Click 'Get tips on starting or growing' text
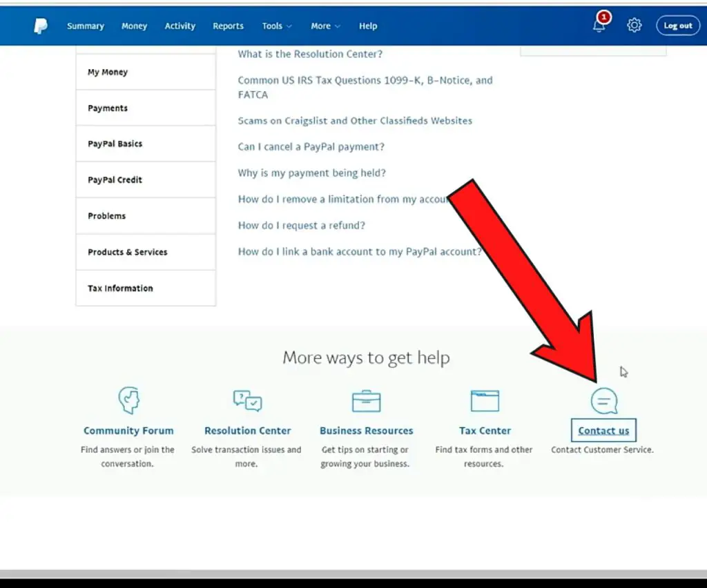Image resolution: width=707 pixels, height=588 pixels. pyautogui.click(x=365, y=456)
